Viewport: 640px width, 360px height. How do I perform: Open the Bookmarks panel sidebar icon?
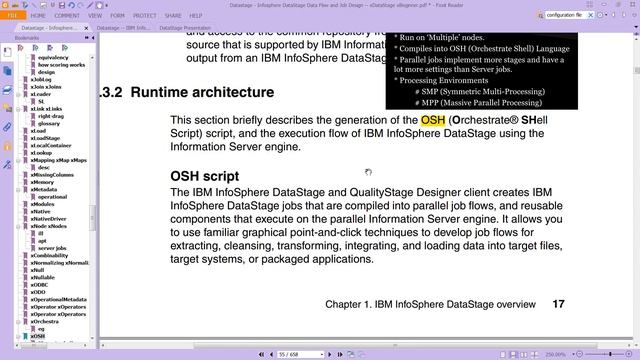(x=7, y=52)
